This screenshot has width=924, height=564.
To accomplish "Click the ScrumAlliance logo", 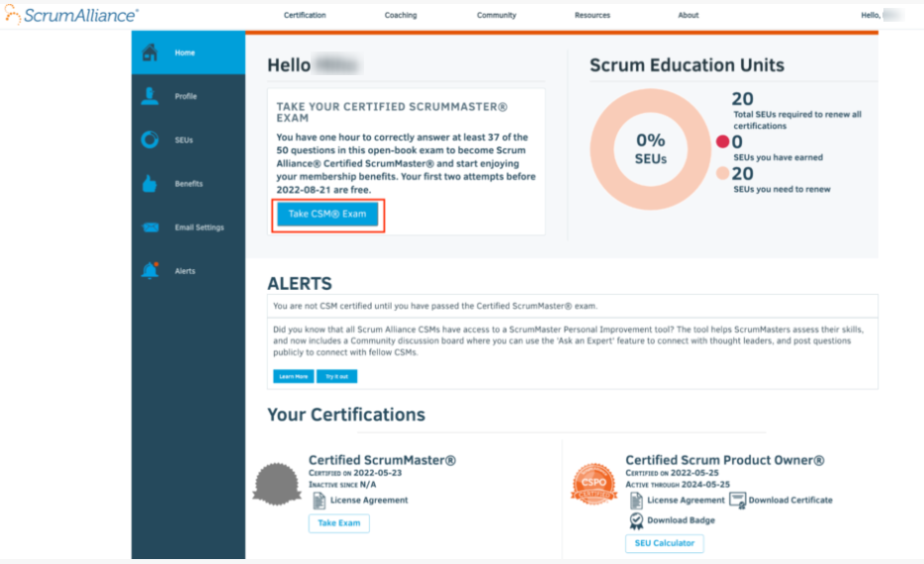I will coord(71,15).
